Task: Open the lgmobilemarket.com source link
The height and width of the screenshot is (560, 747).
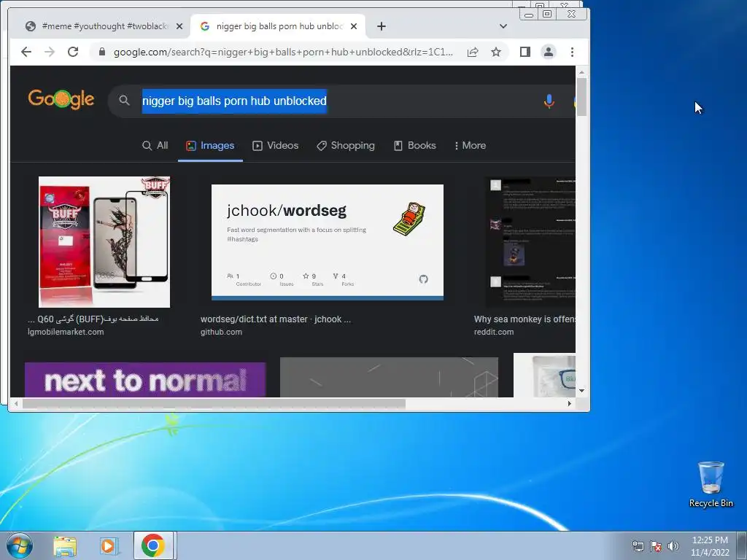Action: (x=66, y=332)
